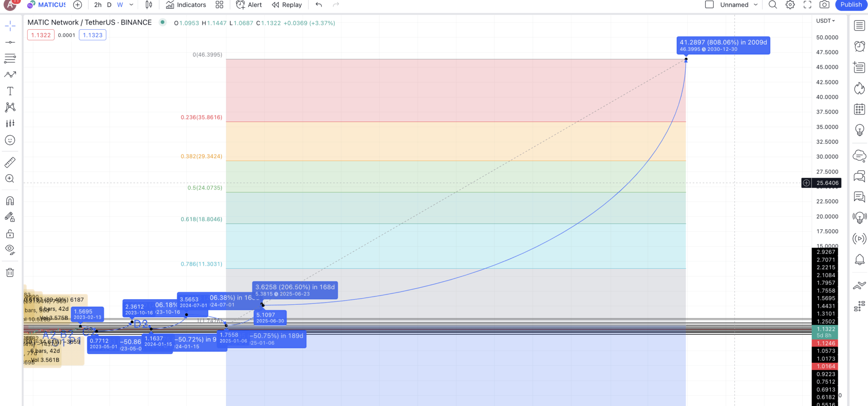Open chart settings gear
The width and height of the screenshot is (868, 406).
click(790, 5)
